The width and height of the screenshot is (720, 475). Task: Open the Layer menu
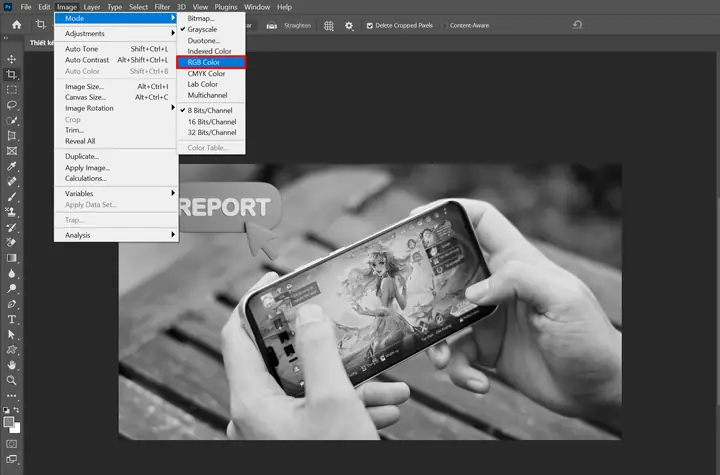pyautogui.click(x=92, y=7)
